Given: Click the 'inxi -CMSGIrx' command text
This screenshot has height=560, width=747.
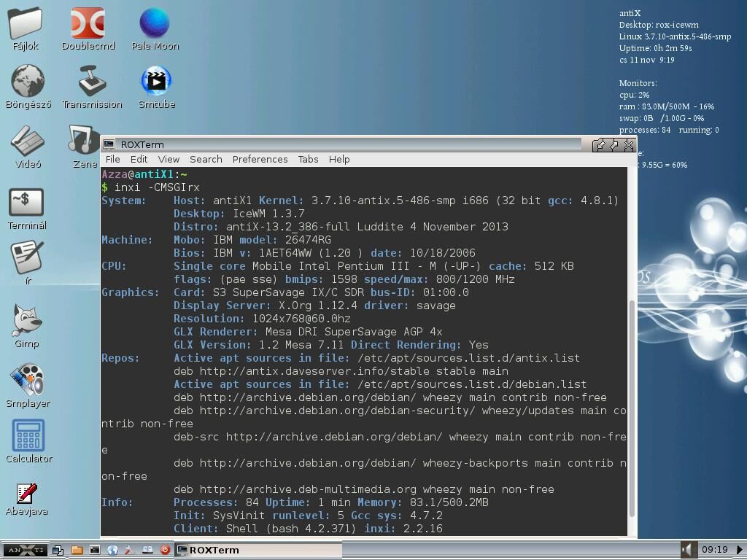Looking at the screenshot, I should tap(157, 187).
